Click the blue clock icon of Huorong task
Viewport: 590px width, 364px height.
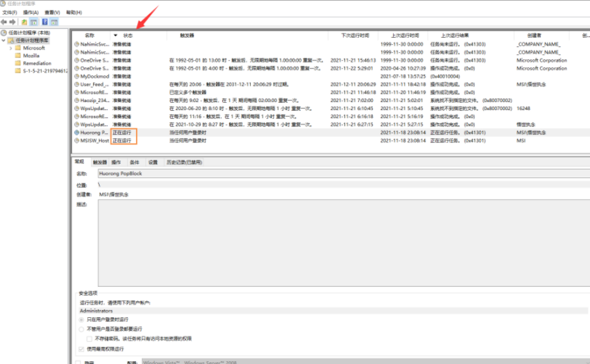(x=77, y=133)
